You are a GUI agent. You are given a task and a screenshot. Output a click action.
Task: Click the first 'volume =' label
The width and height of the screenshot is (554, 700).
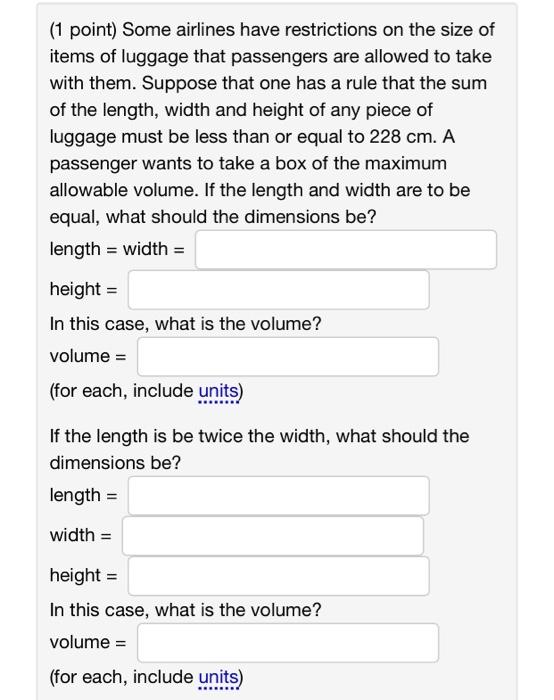pyautogui.click(x=88, y=356)
